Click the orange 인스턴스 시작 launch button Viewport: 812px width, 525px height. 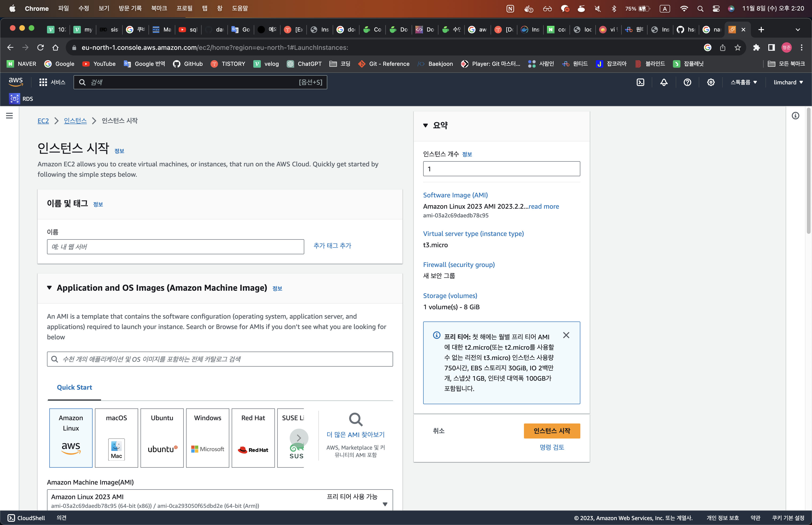coord(552,431)
